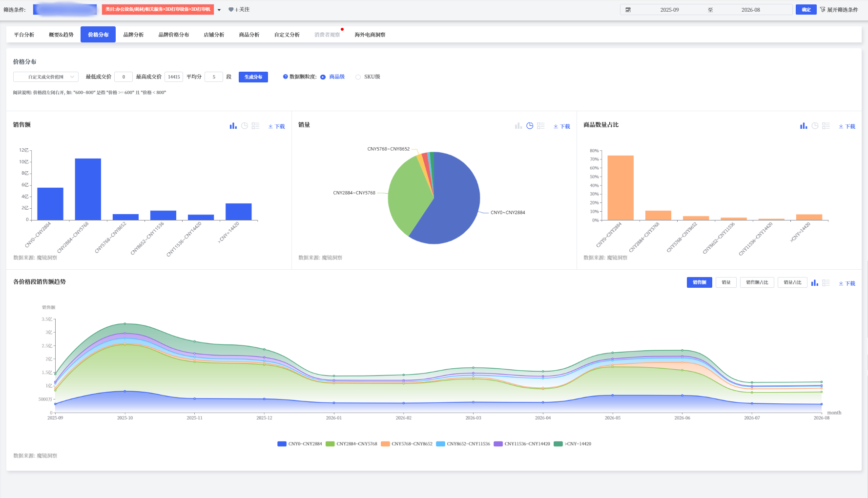Download the 商品数量占比 chart via 下载
The width and height of the screenshot is (868, 498).
point(847,126)
